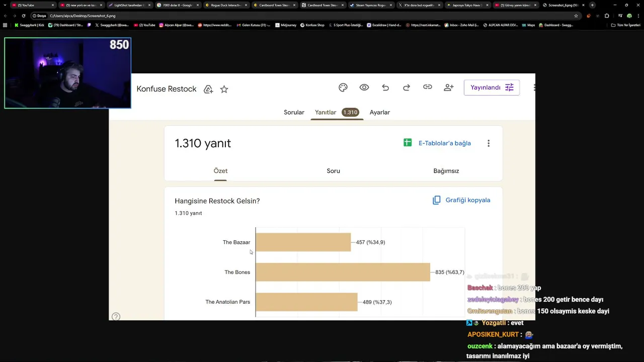Select the Soru sub-tab

(334, 171)
